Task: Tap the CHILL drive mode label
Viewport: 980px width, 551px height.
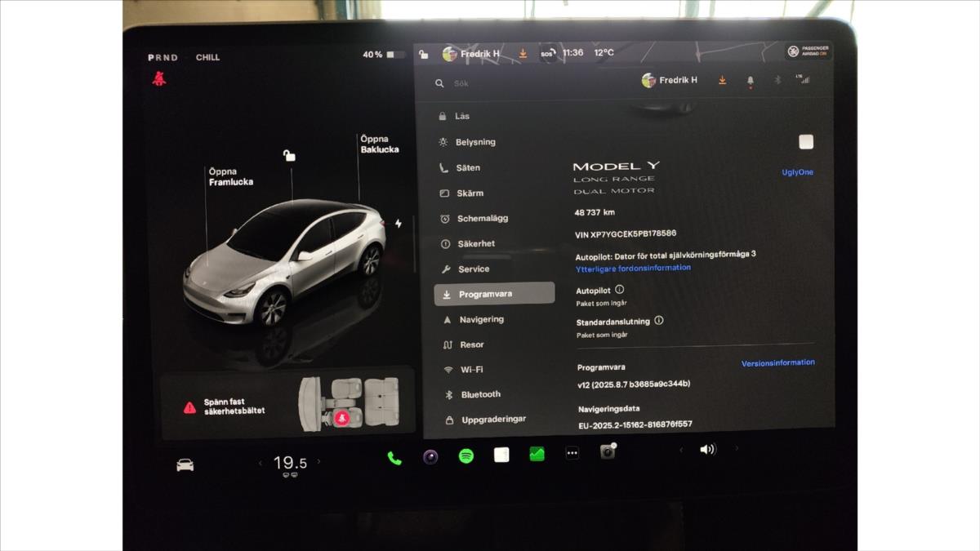Action: click(207, 58)
